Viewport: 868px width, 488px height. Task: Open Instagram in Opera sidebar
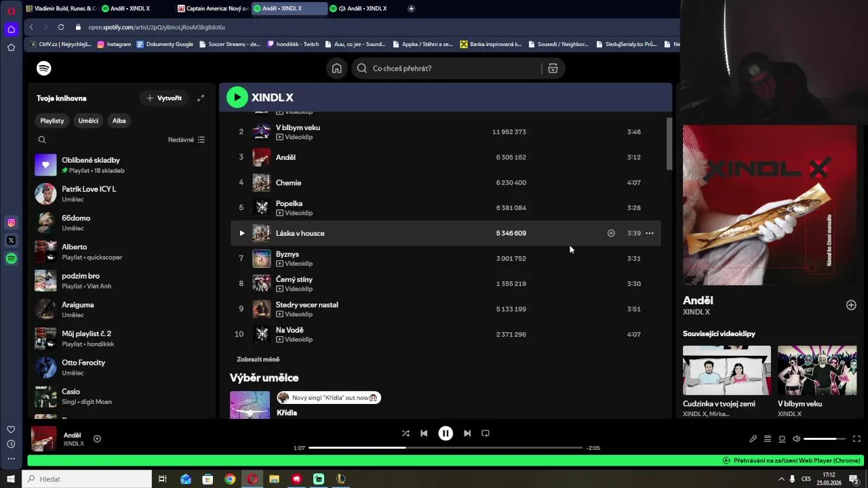click(x=11, y=222)
